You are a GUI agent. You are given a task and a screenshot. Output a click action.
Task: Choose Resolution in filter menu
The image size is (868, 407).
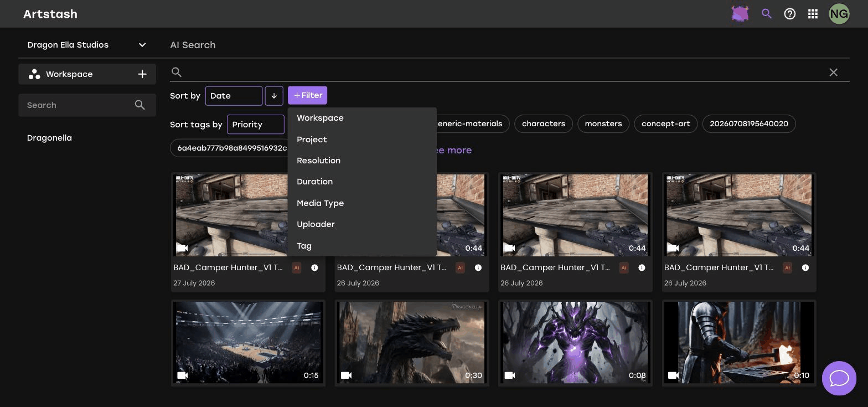coord(362,161)
